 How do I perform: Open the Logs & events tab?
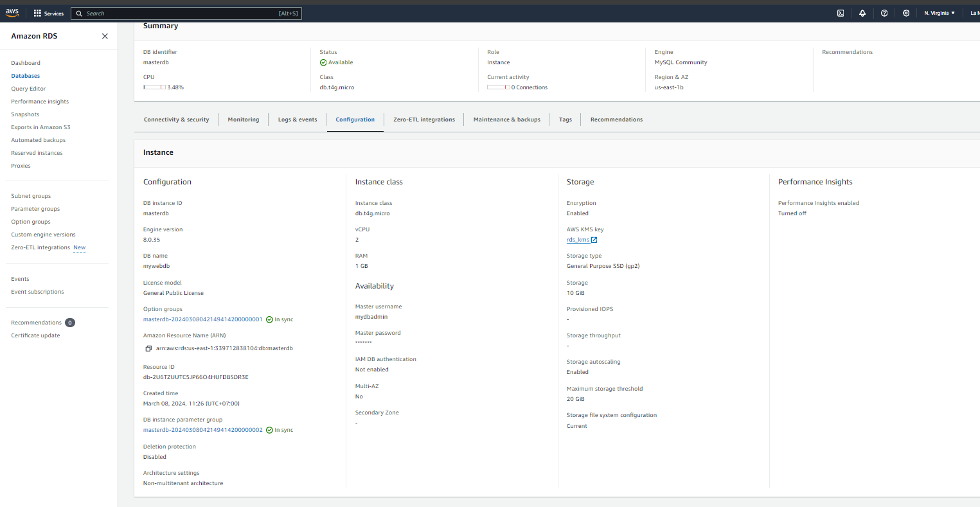point(298,120)
